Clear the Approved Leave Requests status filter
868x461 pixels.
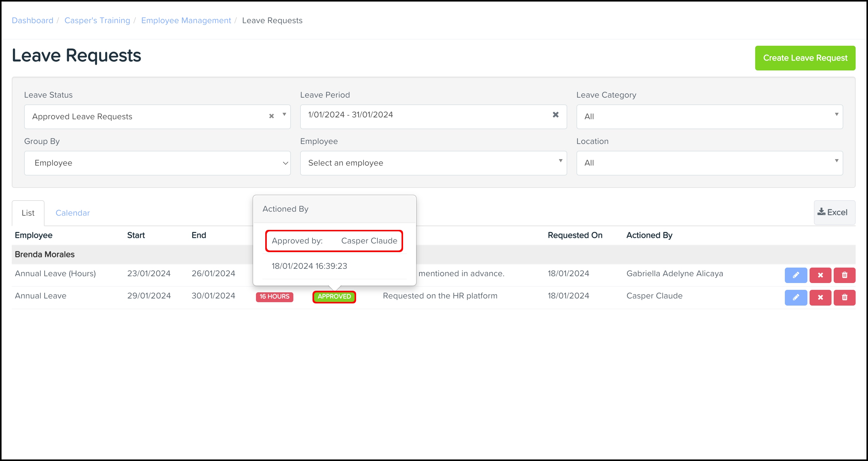coord(271,116)
